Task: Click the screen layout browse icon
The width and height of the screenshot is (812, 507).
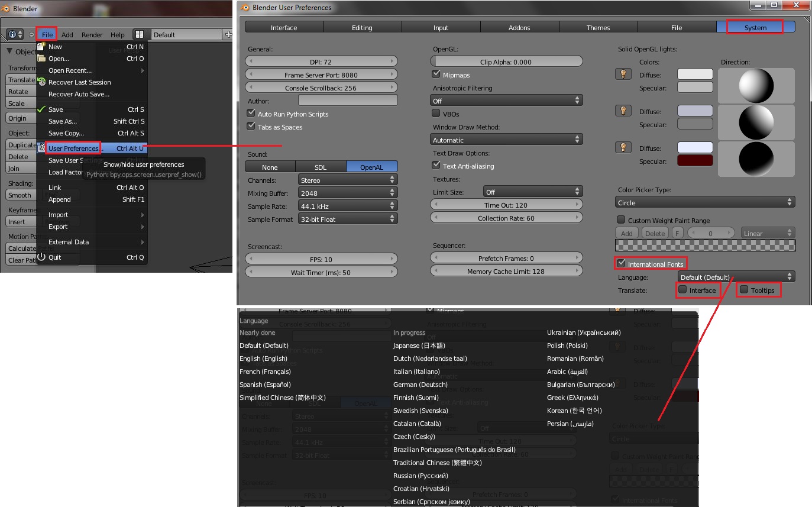Action: pos(139,35)
